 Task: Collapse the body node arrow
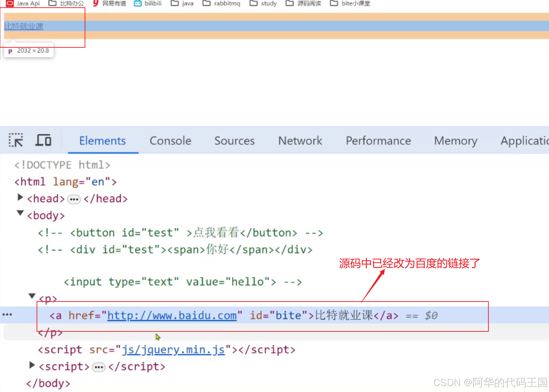coord(20,213)
